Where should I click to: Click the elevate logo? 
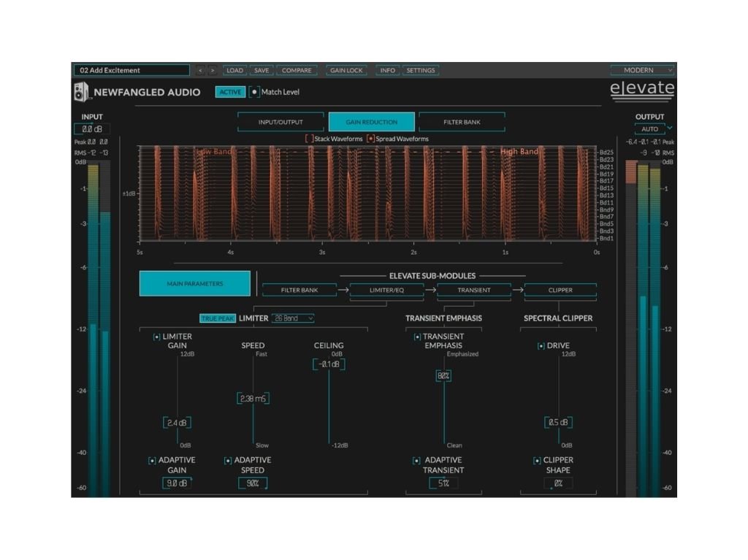tap(642, 91)
